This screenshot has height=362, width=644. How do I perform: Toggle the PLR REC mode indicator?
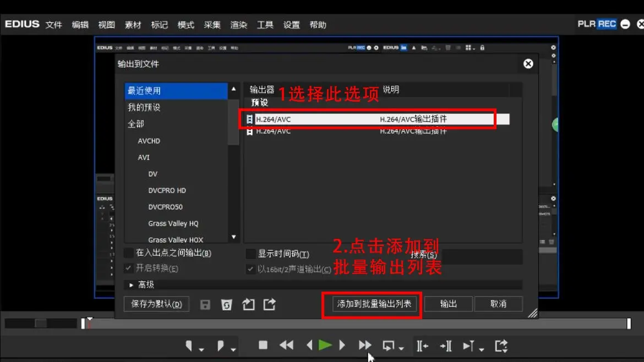(x=597, y=24)
